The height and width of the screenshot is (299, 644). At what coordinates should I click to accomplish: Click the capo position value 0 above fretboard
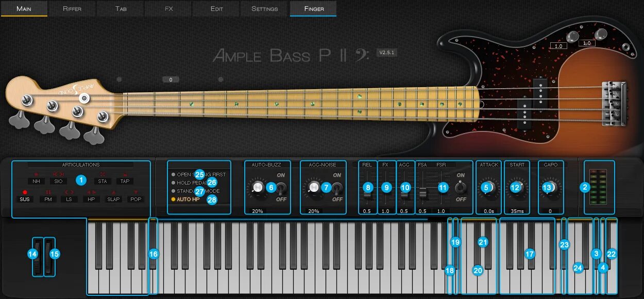pos(171,79)
